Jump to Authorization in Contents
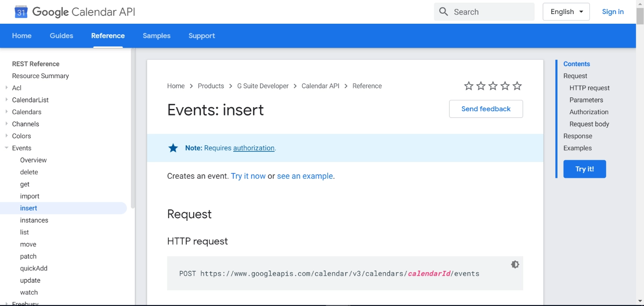The height and width of the screenshot is (306, 644). (589, 112)
